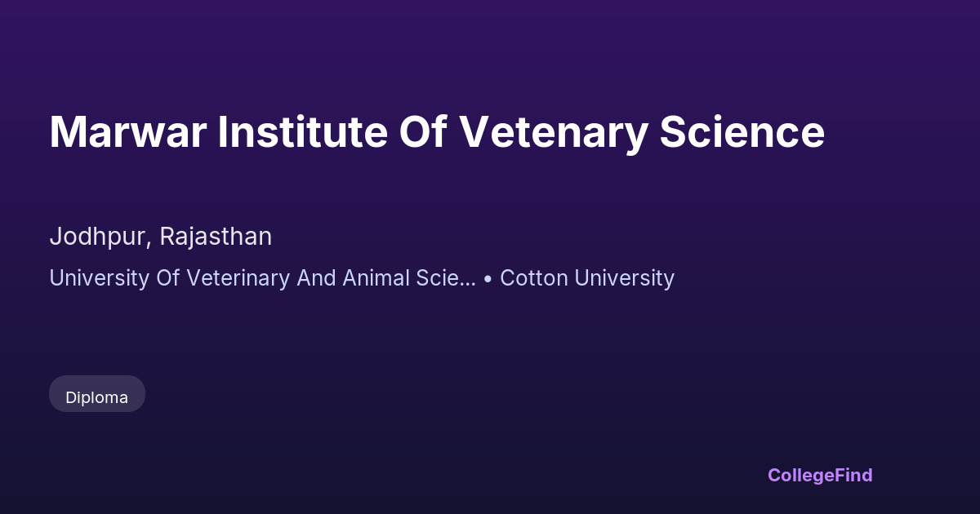This screenshot has height=514, width=980.
Task: Click the word "Cotton" in the affiliation line
Action: point(530,278)
